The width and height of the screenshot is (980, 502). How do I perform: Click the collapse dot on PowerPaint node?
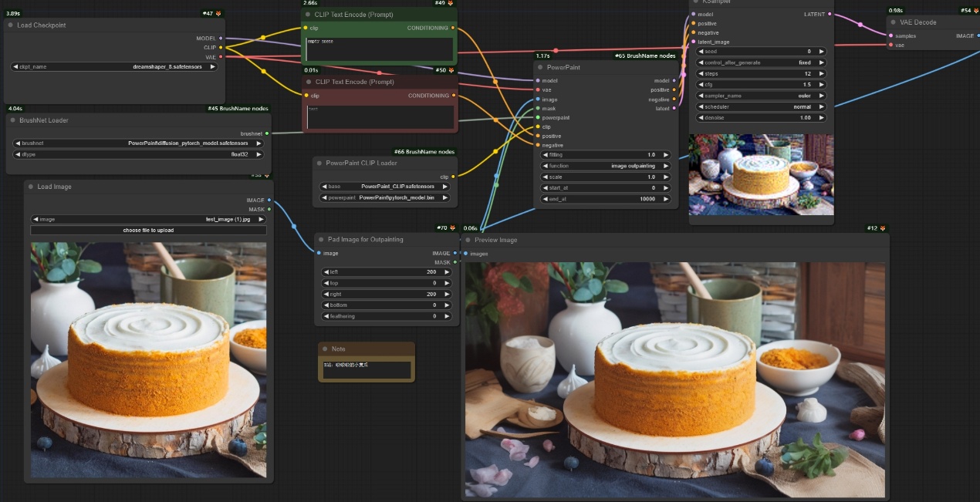coord(540,67)
